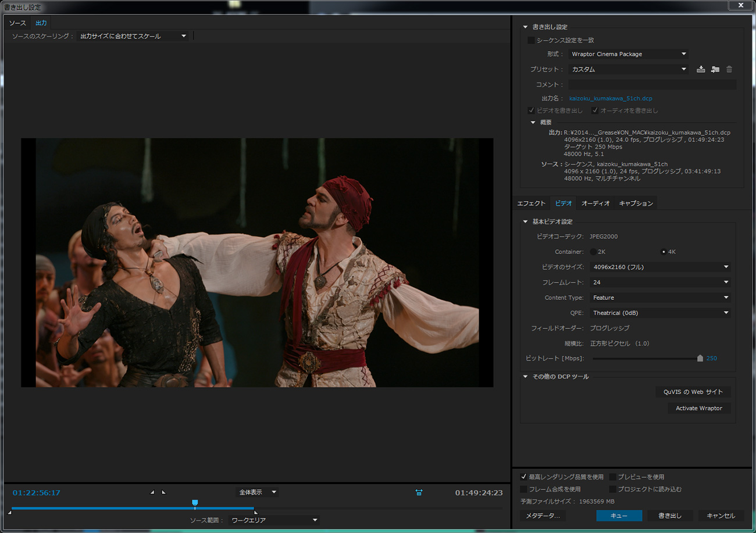Click the save preset icon
Screen dimensions: 756x533
[x=701, y=69]
